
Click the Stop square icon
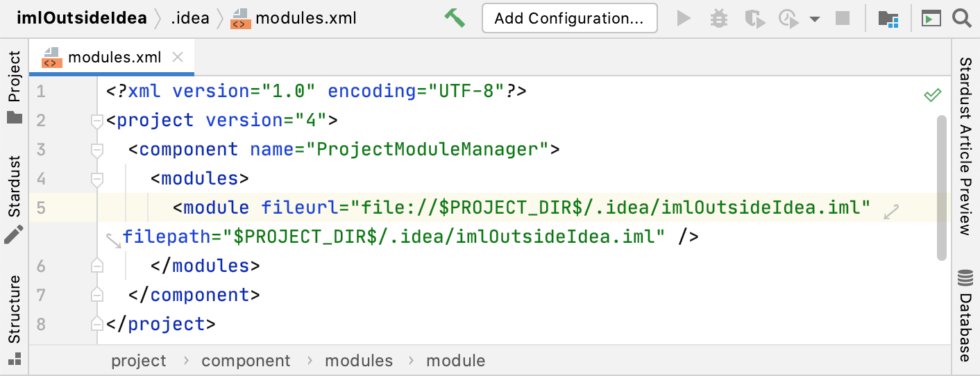pyautogui.click(x=843, y=18)
